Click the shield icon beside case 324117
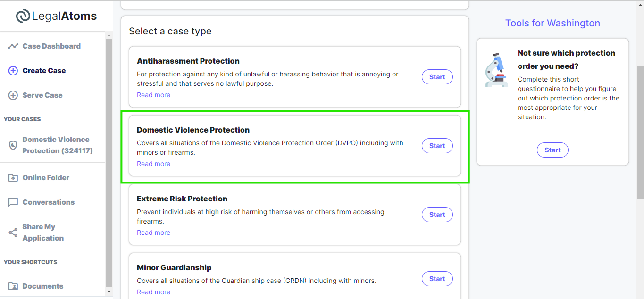Viewport: 644px width, 299px height. click(x=13, y=145)
